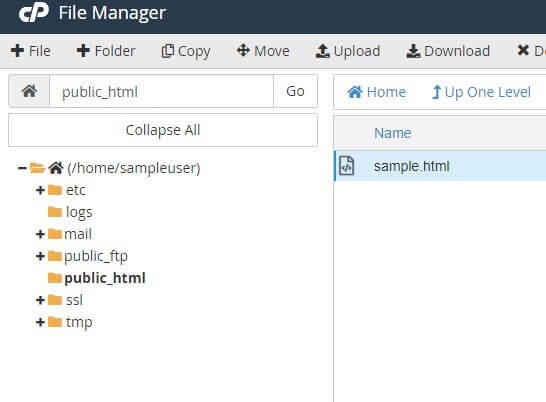Open the public_ftp folder in tree
Screen dimensions: 546x402
96,256
